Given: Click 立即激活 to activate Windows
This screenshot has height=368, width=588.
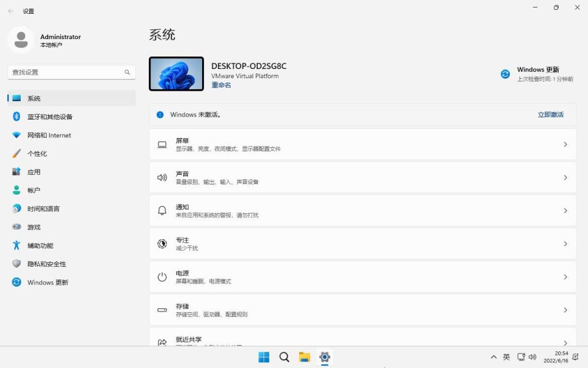Looking at the screenshot, I should (550, 115).
